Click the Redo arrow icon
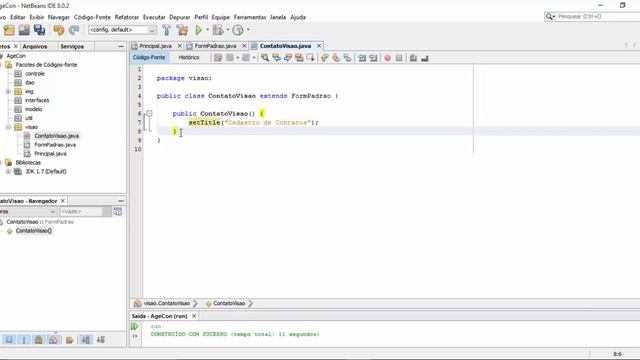The height and width of the screenshot is (360, 640). pyautogui.click(x=74, y=30)
